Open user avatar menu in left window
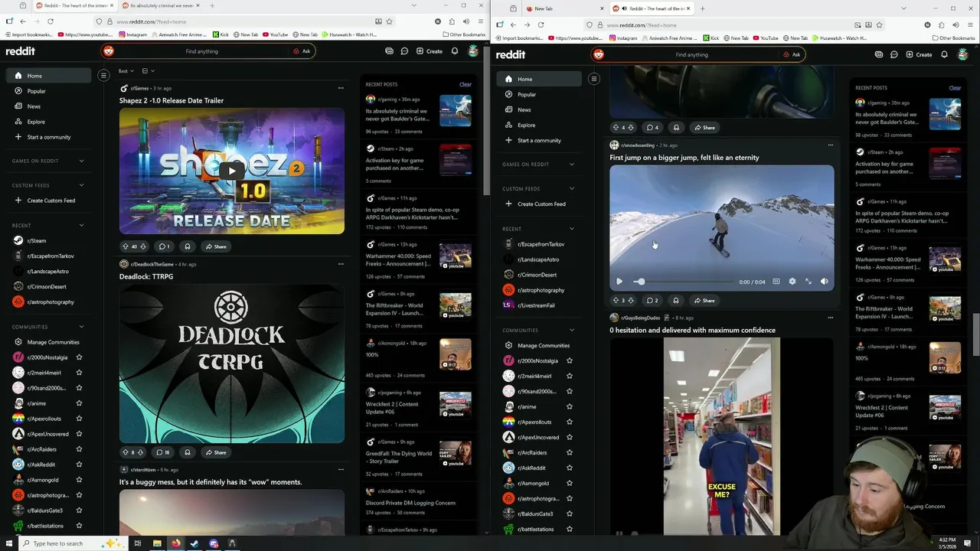The width and height of the screenshot is (980, 551). 473,51
